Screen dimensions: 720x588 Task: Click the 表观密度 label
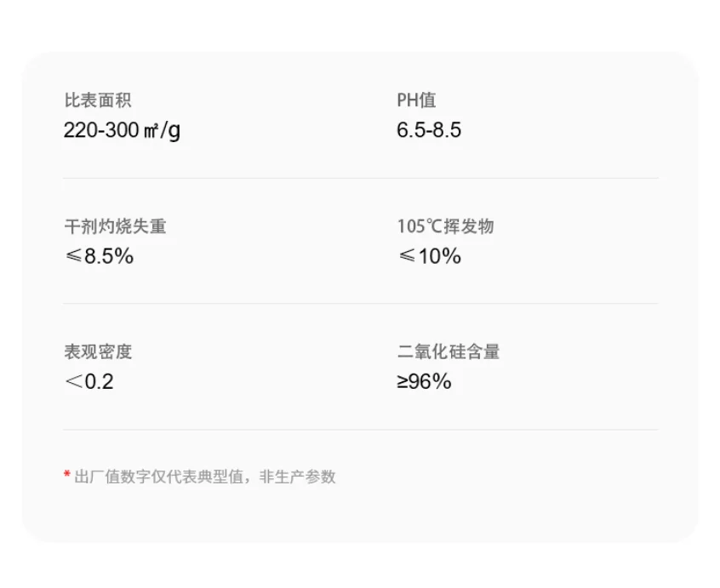tap(98, 351)
